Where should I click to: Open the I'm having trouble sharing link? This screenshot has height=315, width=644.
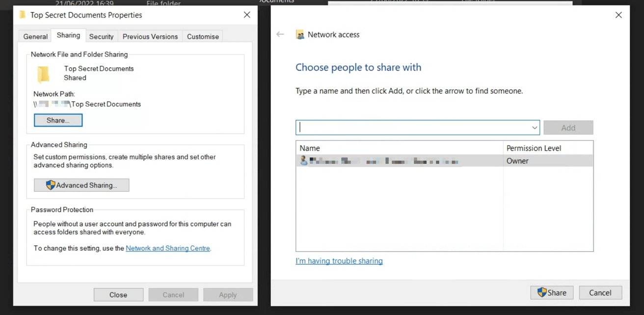[339, 261]
